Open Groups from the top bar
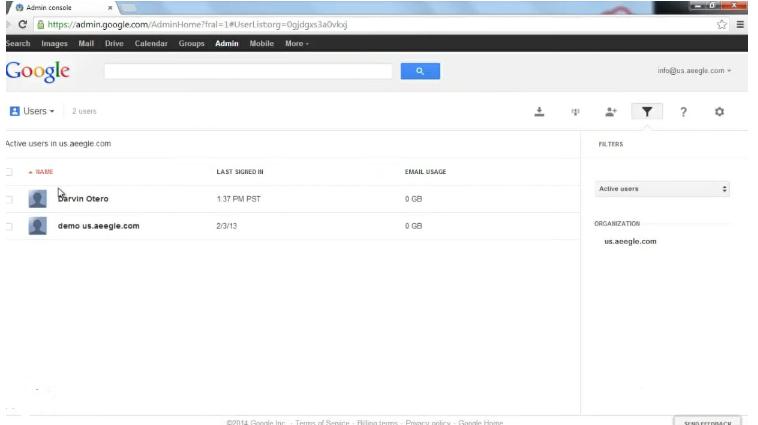 [x=191, y=44]
